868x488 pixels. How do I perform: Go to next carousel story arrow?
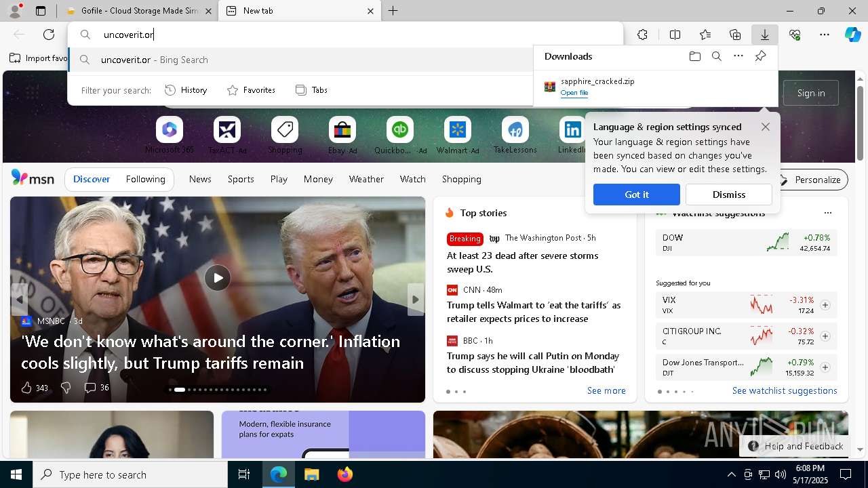click(x=415, y=300)
